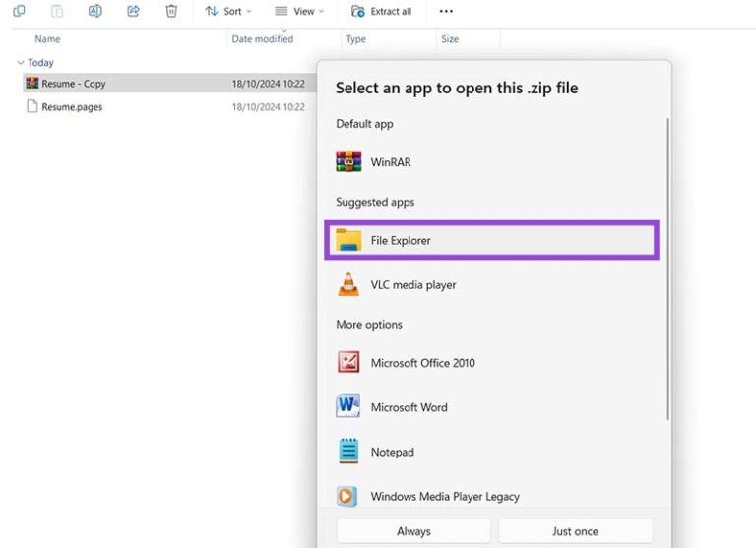Click the Extract all button
This screenshot has width=756, height=548.
(381, 11)
